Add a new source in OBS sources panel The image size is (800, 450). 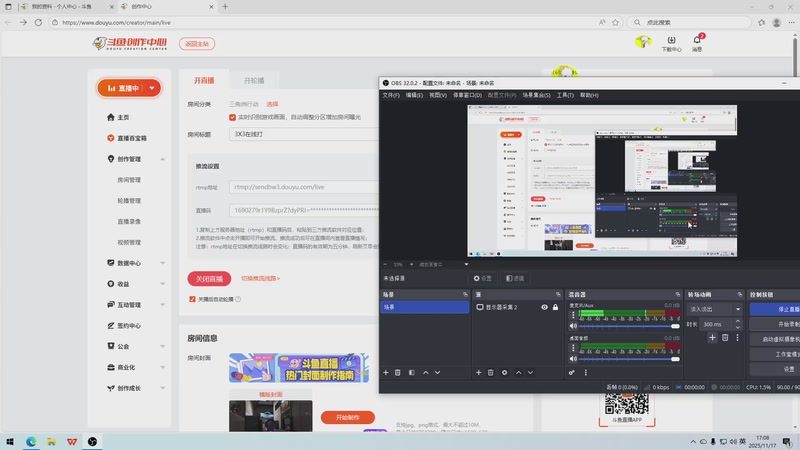(x=479, y=372)
